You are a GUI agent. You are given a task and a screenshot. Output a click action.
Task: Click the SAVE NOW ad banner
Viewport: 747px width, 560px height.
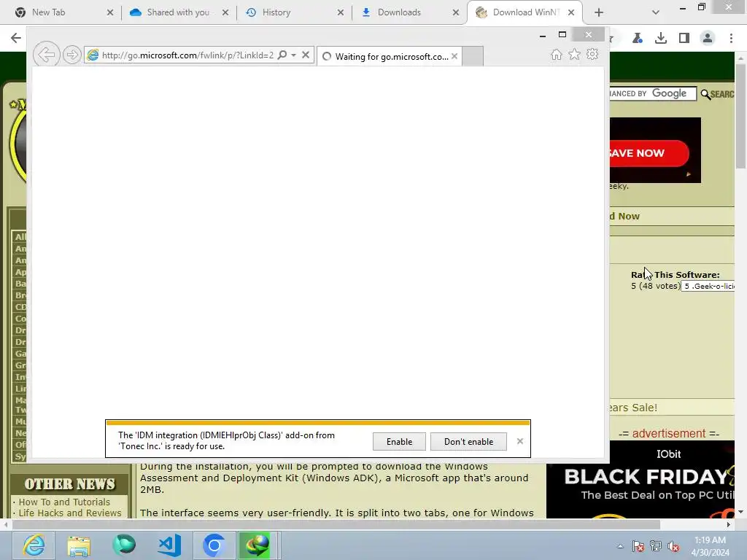pos(649,153)
